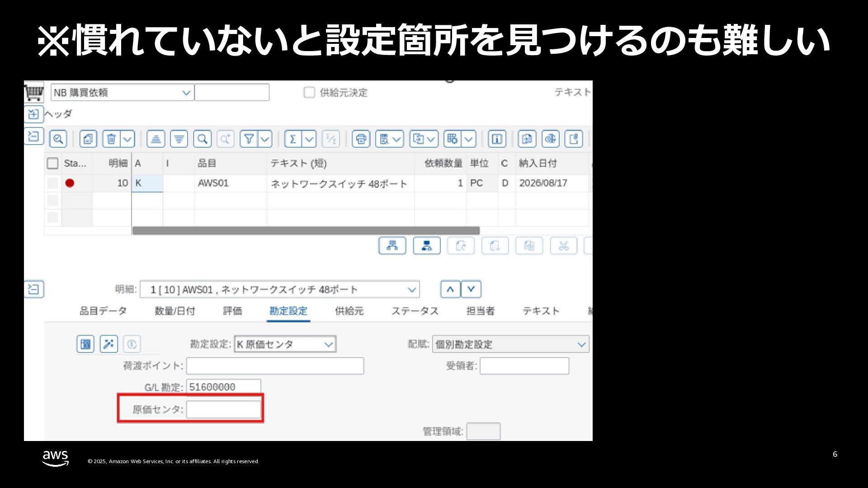Select the 勘定設定 tab
Screen dimensions: 868x488
pos(288,311)
